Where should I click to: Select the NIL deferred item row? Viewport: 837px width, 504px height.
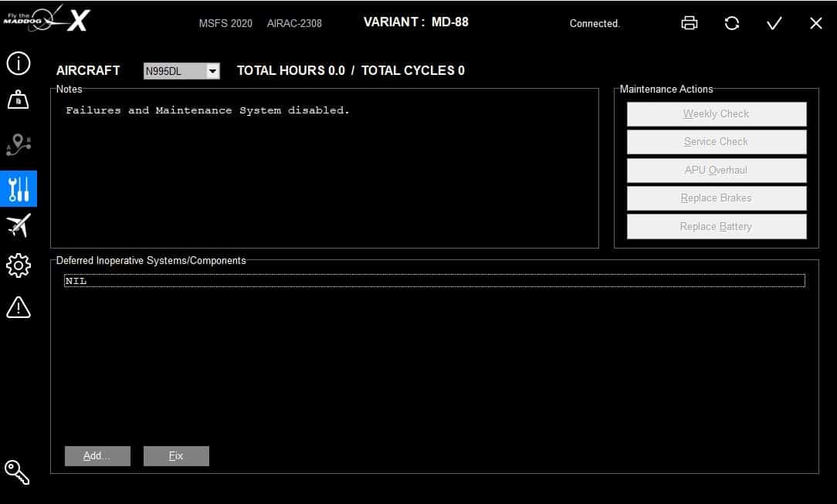pyautogui.click(x=434, y=281)
